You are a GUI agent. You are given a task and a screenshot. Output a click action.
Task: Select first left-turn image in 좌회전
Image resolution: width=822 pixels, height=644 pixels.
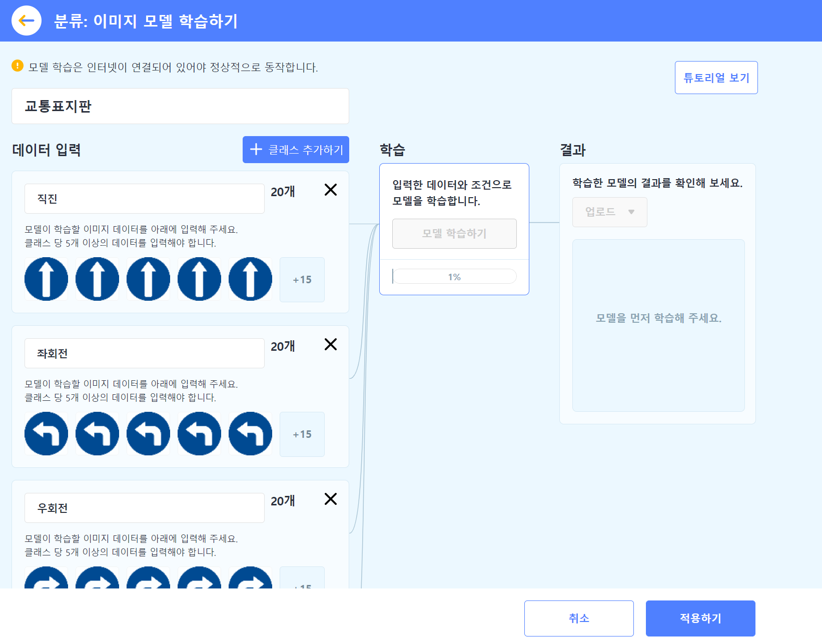(47, 434)
